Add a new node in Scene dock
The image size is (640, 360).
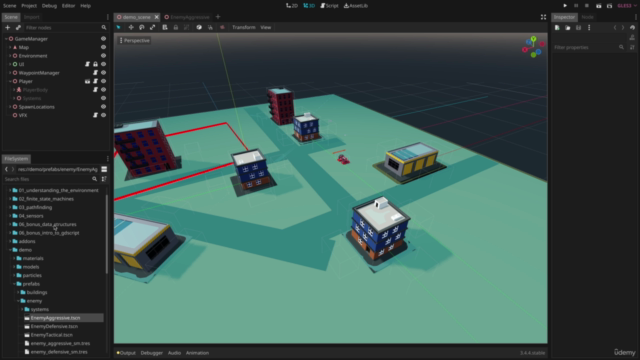click(7, 27)
